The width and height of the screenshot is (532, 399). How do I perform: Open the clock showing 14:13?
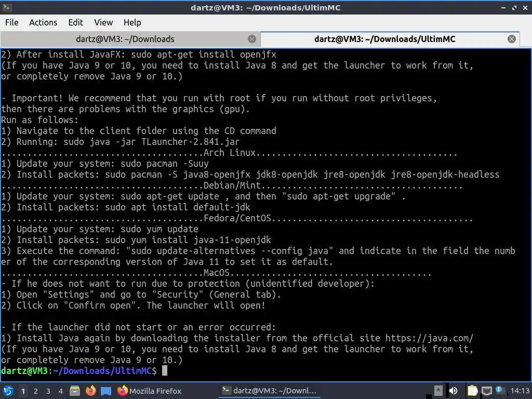(520, 391)
